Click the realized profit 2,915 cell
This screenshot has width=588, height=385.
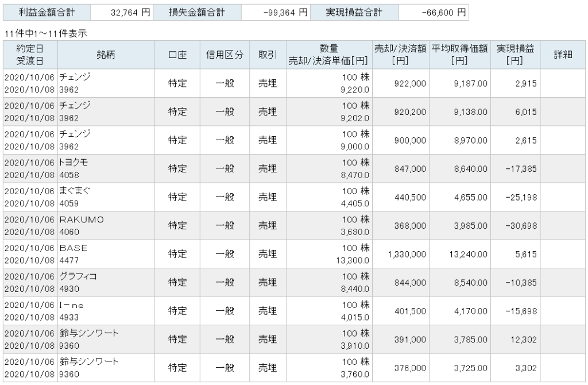[x=515, y=83]
